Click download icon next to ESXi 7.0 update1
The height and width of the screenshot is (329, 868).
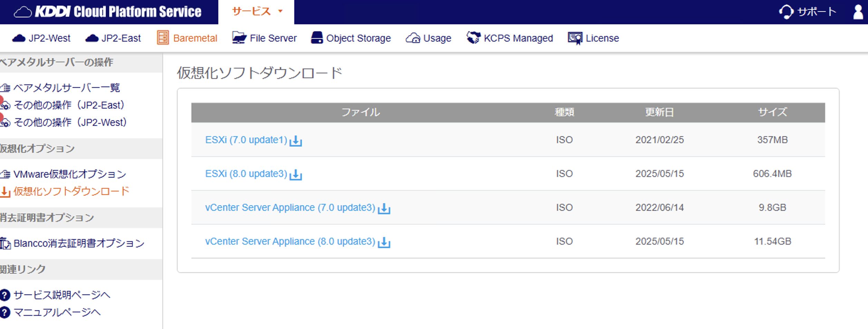296,141
